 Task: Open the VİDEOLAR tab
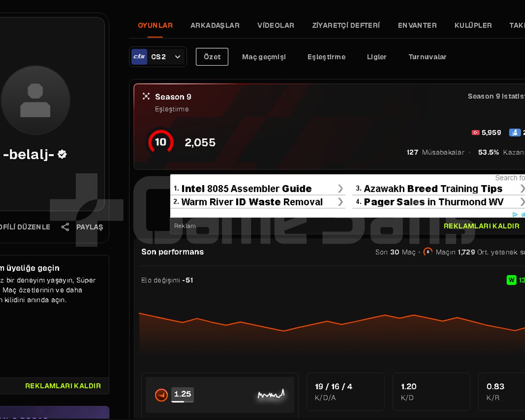coord(276,25)
